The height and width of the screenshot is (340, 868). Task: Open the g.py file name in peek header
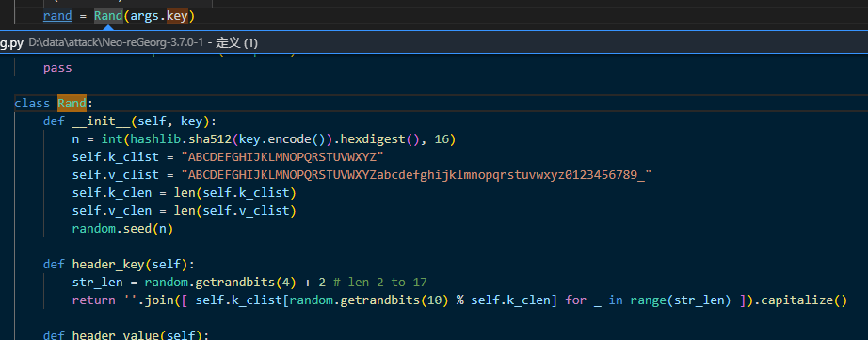point(11,42)
